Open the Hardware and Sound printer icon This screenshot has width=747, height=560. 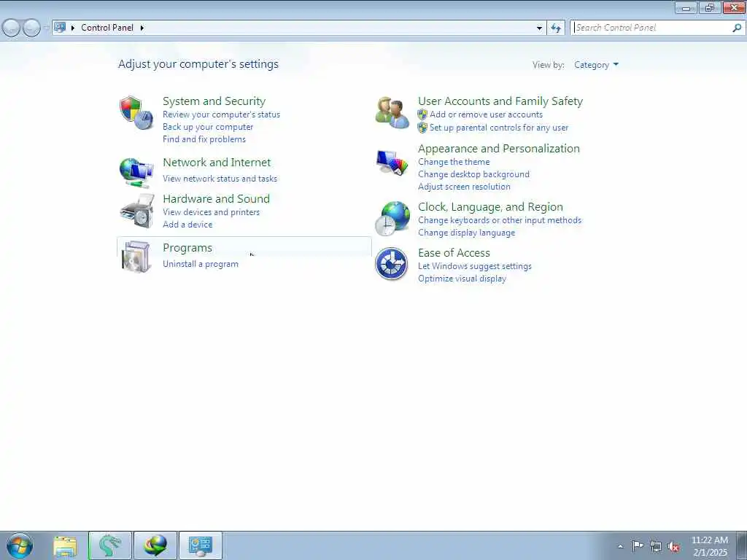coord(137,211)
